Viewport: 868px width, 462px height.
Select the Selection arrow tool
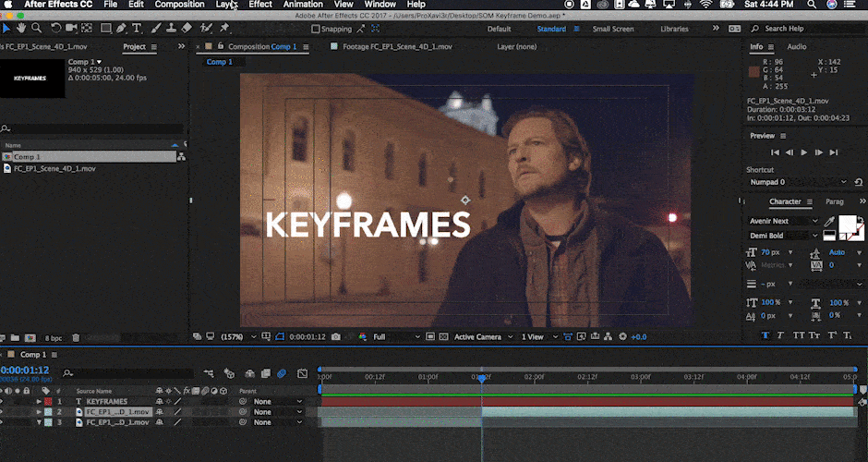6,28
